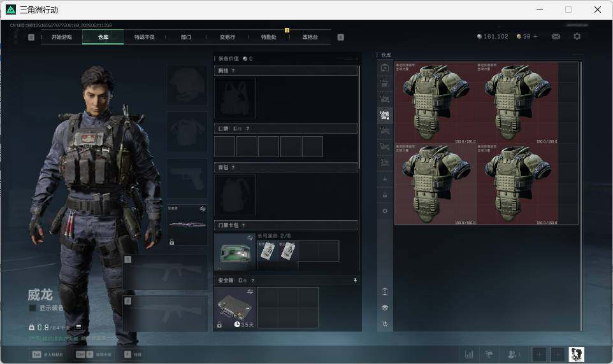Click the 门禁卡包 help question mark
The width and height of the screenshot is (613, 364).
[x=243, y=225]
